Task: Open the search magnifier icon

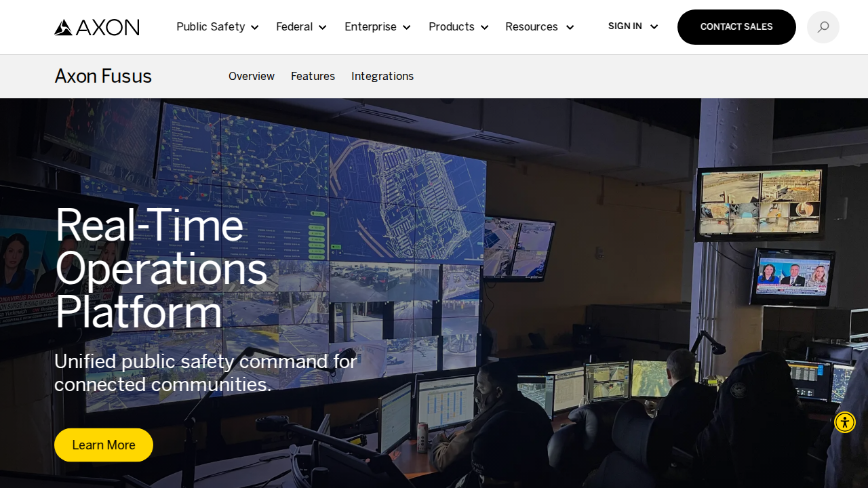Action: [823, 27]
